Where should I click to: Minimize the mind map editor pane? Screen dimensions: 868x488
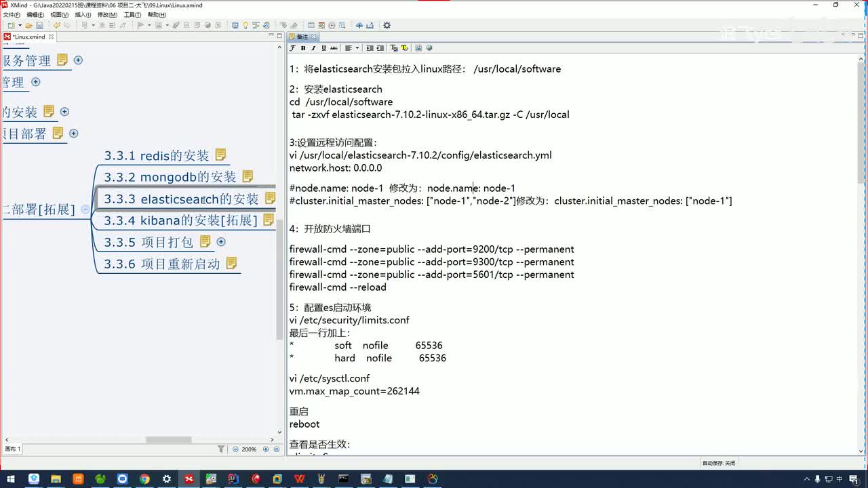271,36
